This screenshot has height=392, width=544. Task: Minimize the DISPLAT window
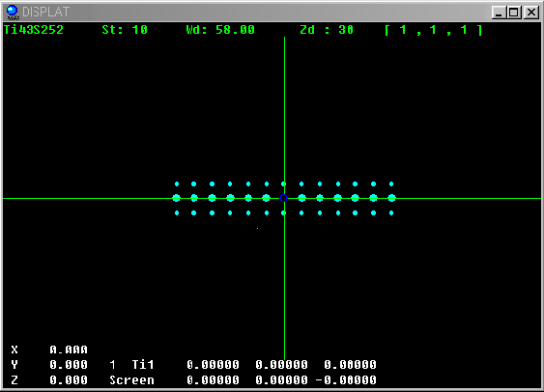click(499, 13)
